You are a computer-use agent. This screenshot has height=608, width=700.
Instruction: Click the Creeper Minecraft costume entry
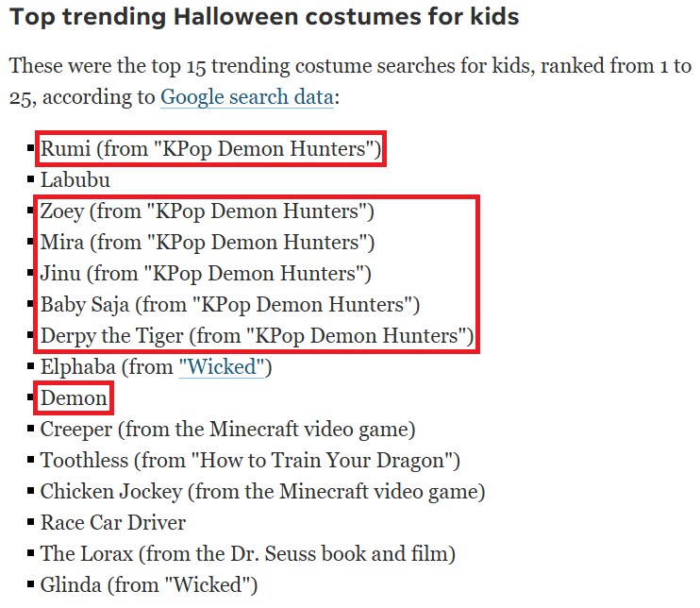[227, 430]
